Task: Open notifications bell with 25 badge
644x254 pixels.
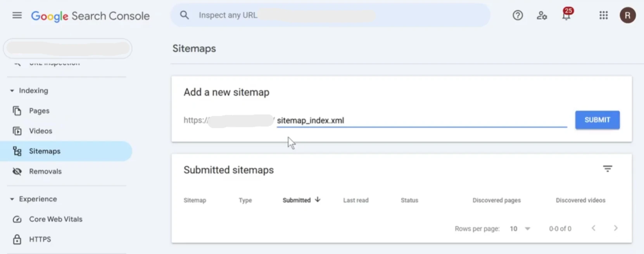Action: click(567, 15)
